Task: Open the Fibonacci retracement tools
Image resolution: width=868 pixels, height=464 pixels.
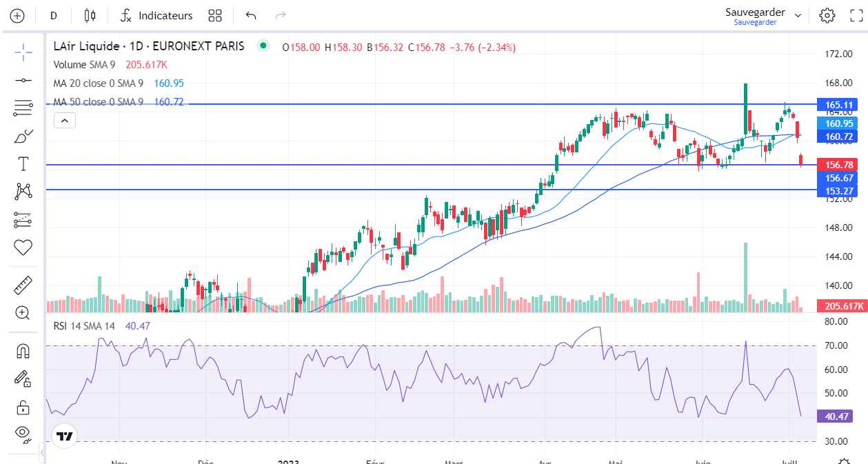Action: click(x=23, y=108)
